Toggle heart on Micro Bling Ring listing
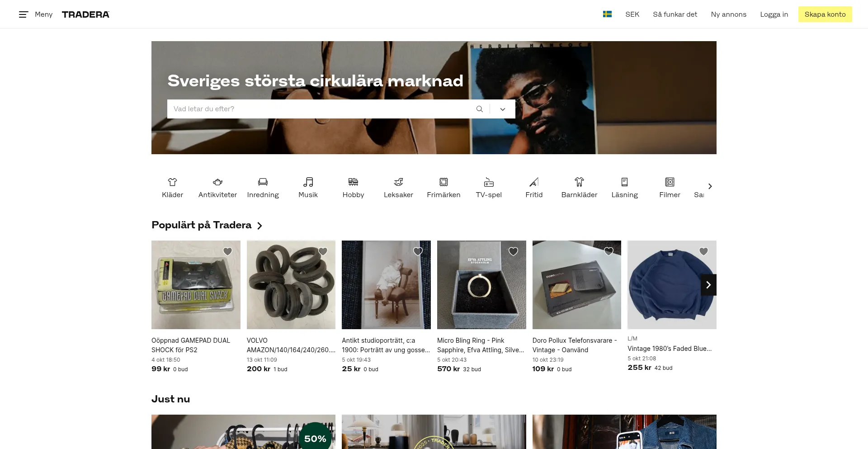This screenshot has height=449, width=868. click(513, 251)
